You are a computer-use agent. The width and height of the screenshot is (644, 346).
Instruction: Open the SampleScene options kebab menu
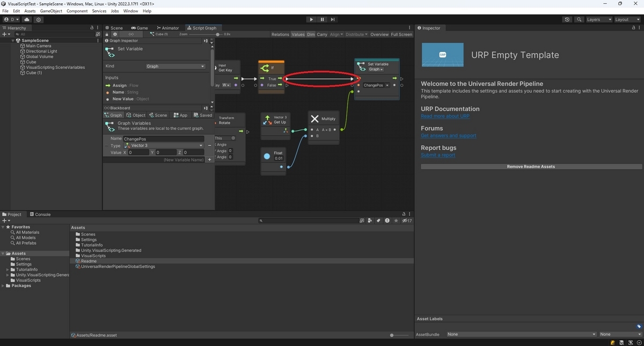(97, 41)
